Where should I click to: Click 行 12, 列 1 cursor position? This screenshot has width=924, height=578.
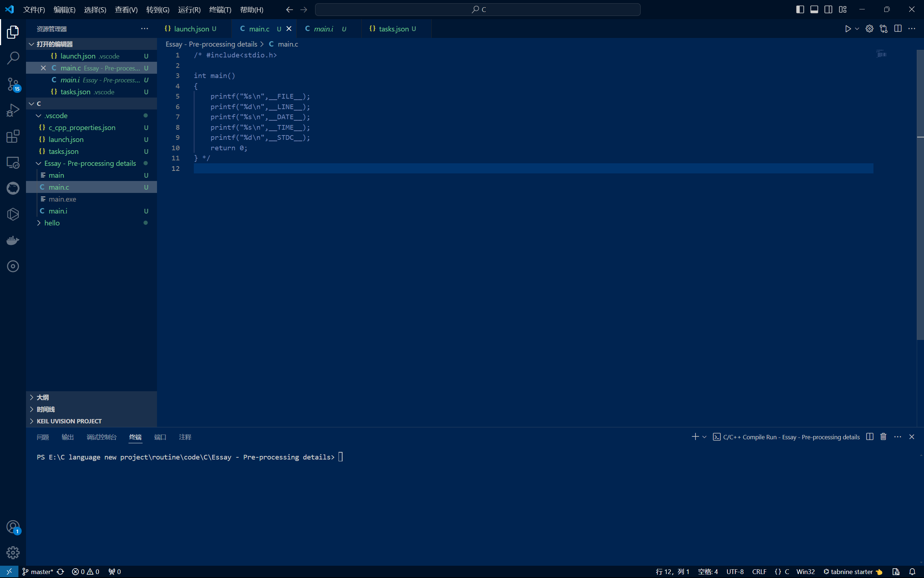(x=672, y=571)
